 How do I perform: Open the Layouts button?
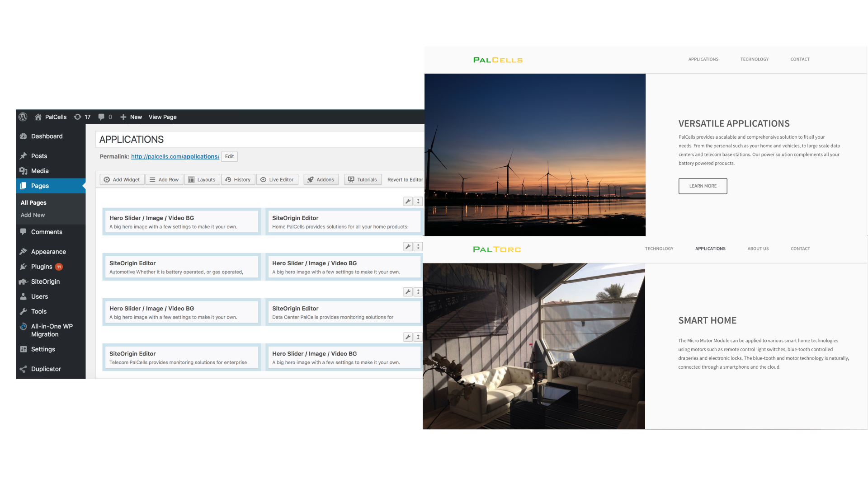(x=202, y=179)
